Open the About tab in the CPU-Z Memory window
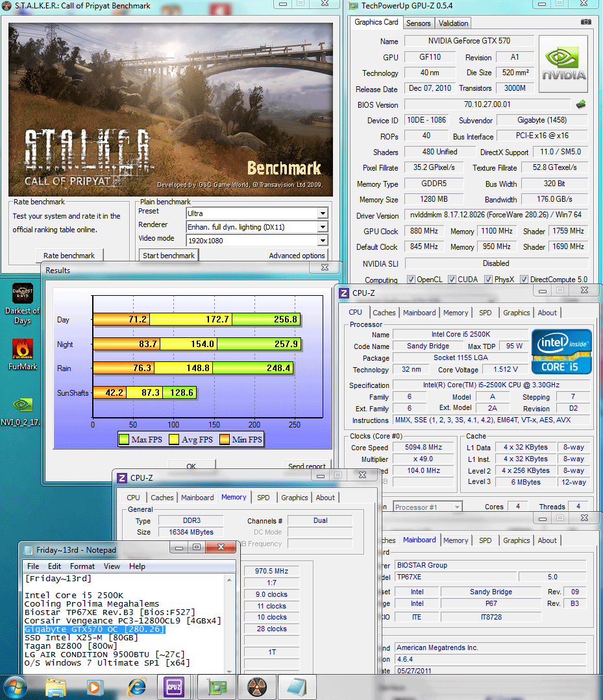603x700 pixels. point(325,498)
